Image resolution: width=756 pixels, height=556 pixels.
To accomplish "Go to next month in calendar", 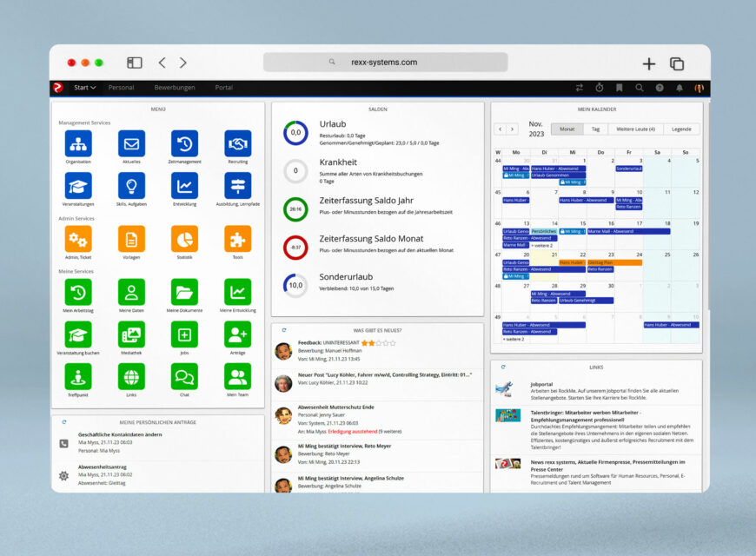I will [512, 129].
